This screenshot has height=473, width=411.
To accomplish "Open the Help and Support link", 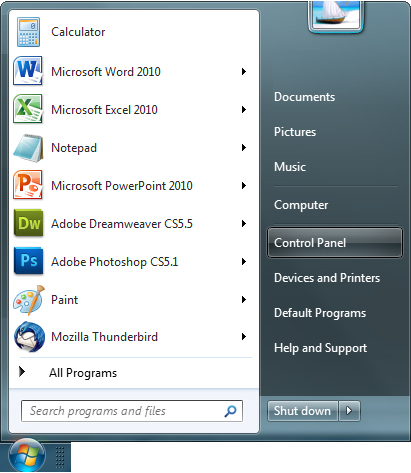I will (320, 348).
